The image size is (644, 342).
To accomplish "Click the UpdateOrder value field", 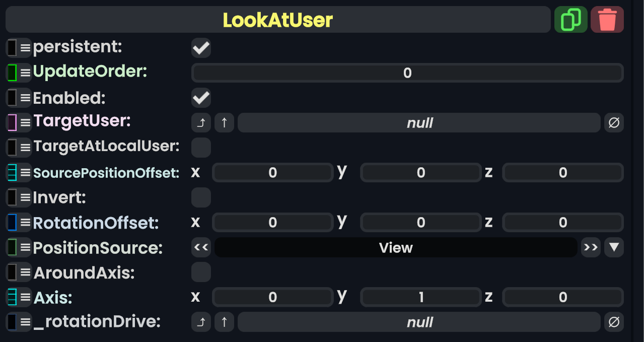I will pyautogui.click(x=407, y=73).
